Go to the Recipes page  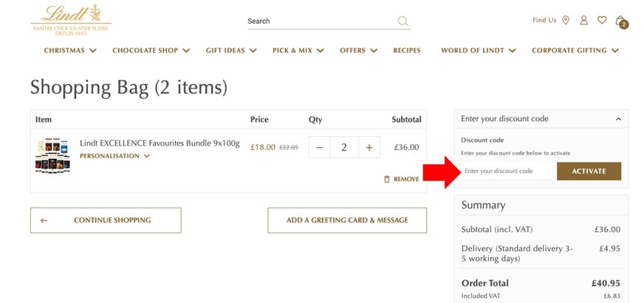click(407, 50)
